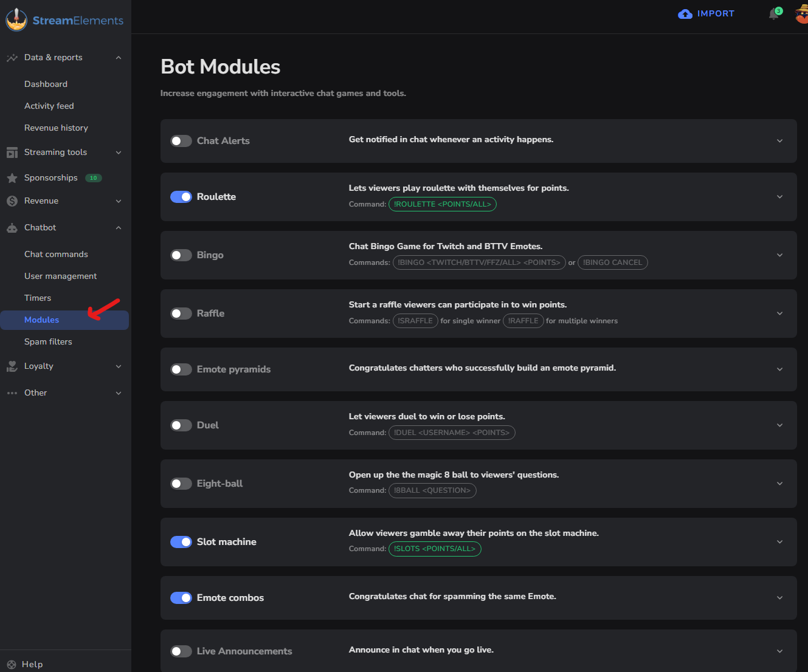Disable the Emote combos toggle
The width and height of the screenshot is (808, 672).
[x=181, y=598]
